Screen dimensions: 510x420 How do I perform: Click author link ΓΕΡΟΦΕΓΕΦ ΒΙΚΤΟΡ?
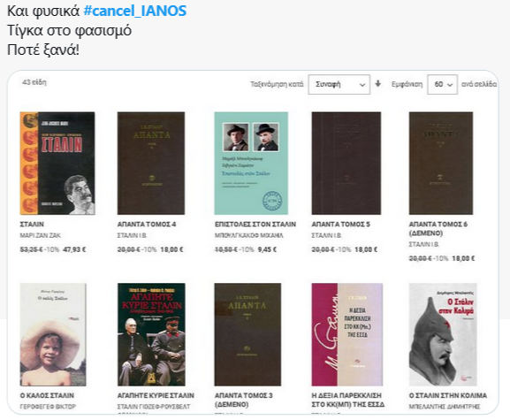tap(48, 407)
